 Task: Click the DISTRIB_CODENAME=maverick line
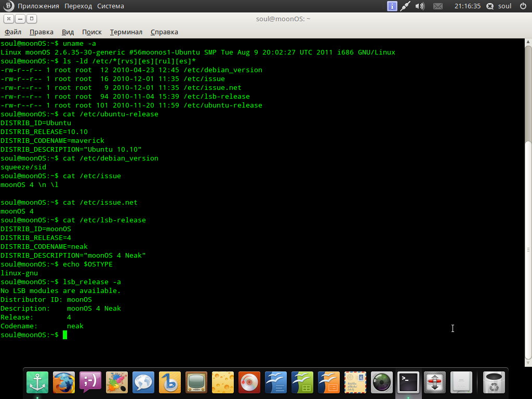(x=52, y=140)
